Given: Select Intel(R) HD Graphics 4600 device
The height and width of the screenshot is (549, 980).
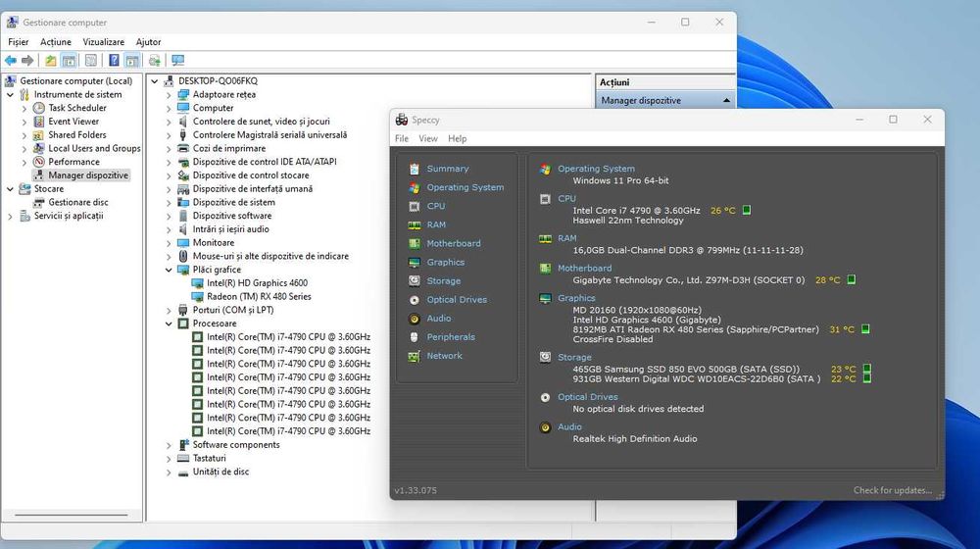Looking at the screenshot, I should pyautogui.click(x=257, y=283).
